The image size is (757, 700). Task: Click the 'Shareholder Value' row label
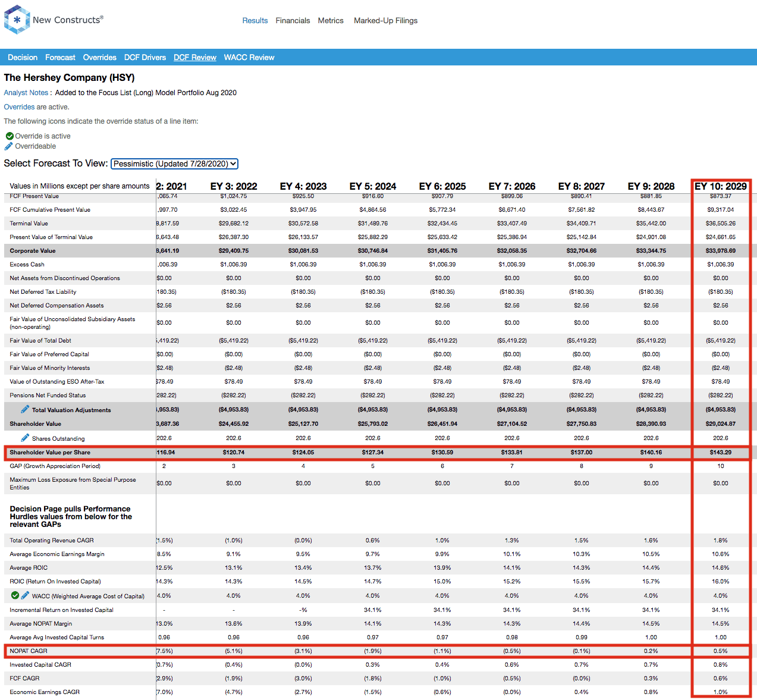coord(36,424)
